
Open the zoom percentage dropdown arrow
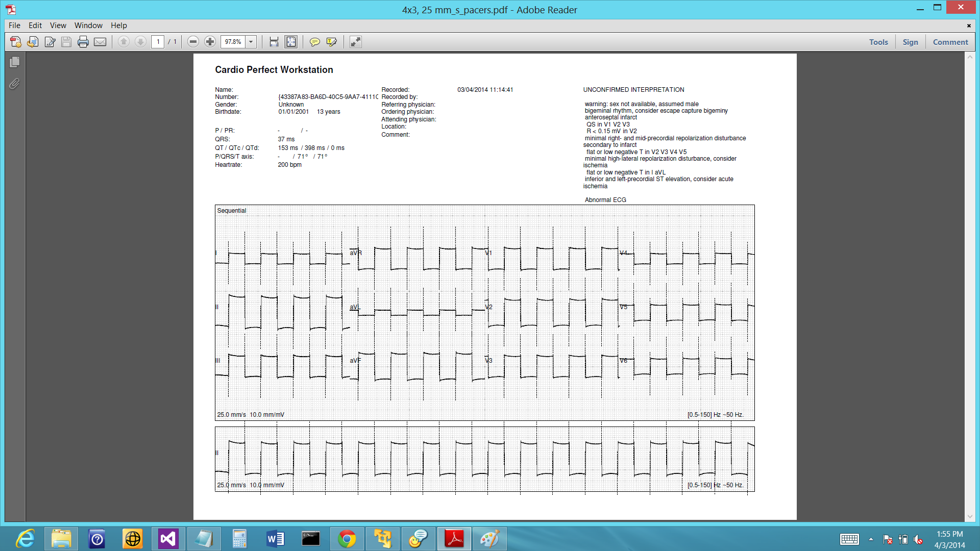coord(251,42)
